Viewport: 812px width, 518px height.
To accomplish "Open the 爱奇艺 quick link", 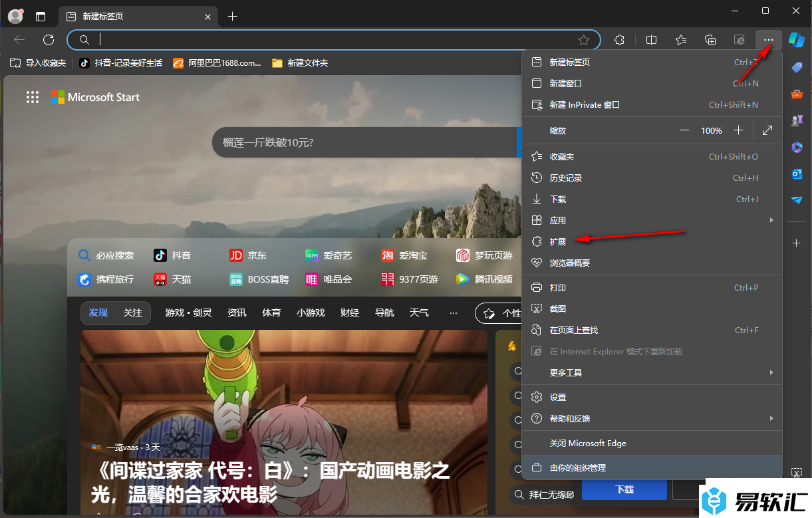I will (x=329, y=255).
